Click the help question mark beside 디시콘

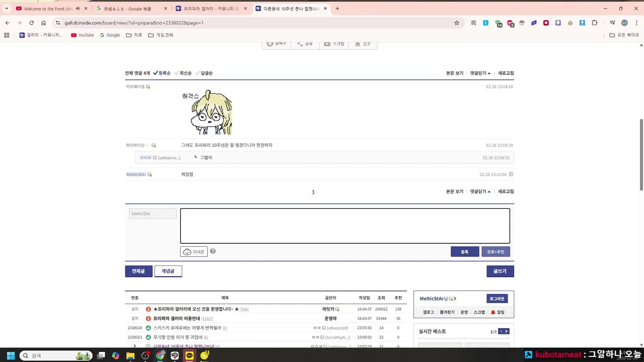tap(213, 251)
